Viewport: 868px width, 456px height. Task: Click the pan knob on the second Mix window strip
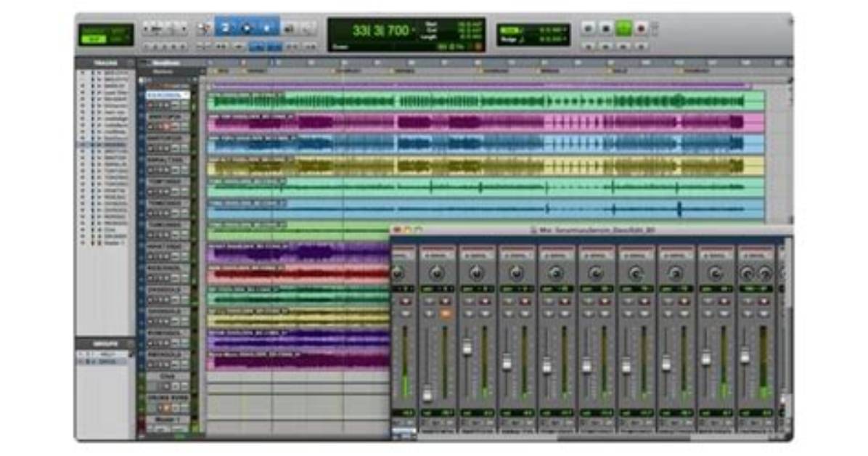[437, 272]
